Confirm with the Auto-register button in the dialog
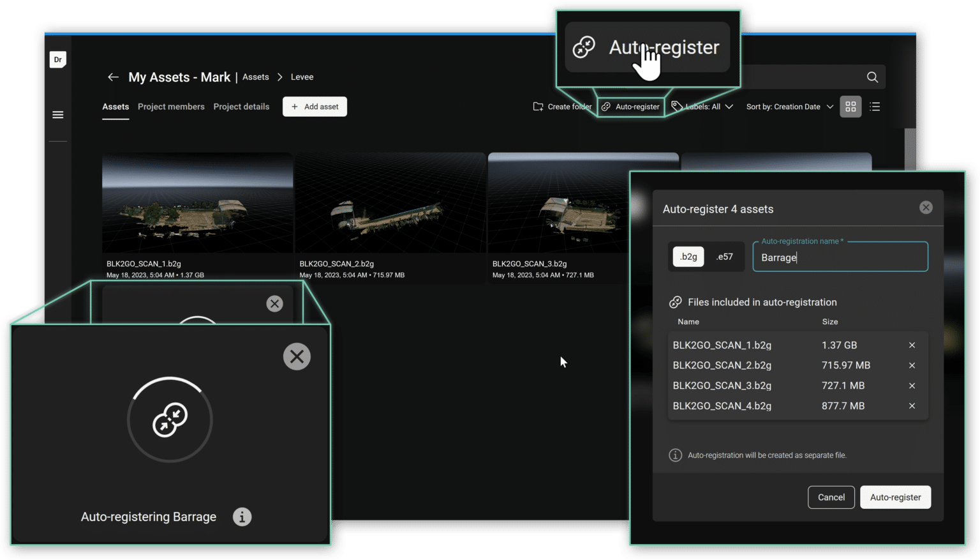Screen dimensions: 980x560 pos(895,497)
